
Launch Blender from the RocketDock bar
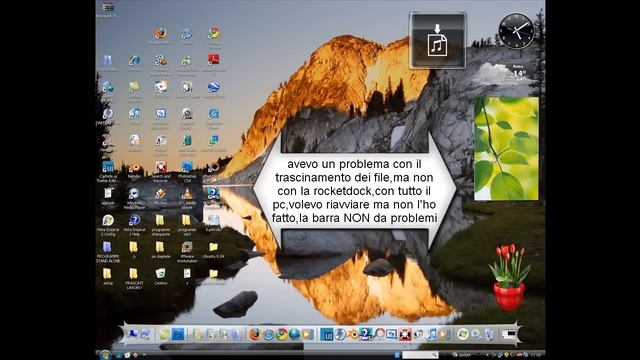coord(353,334)
